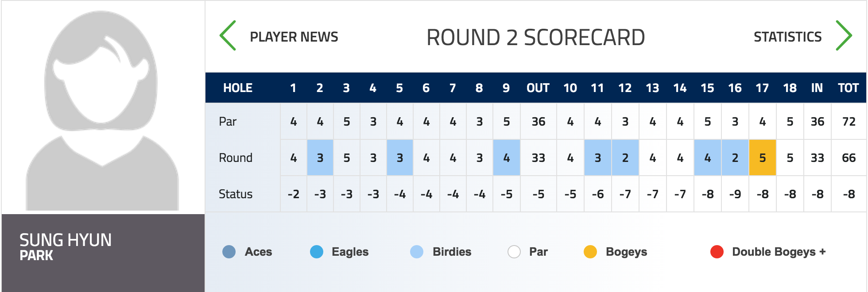Click the OUT column header

pyautogui.click(x=538, y=88)
